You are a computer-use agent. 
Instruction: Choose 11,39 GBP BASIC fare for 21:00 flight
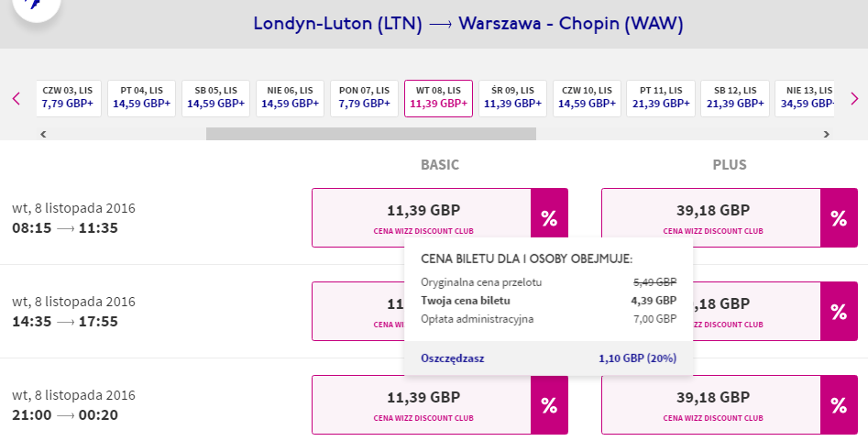(x=422, y=405)
